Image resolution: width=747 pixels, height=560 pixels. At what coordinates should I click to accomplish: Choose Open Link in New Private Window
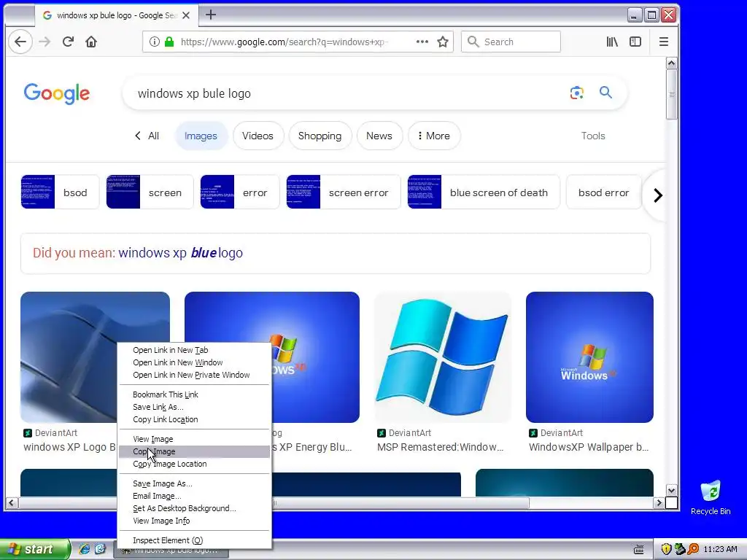click(x=194, y=375)
